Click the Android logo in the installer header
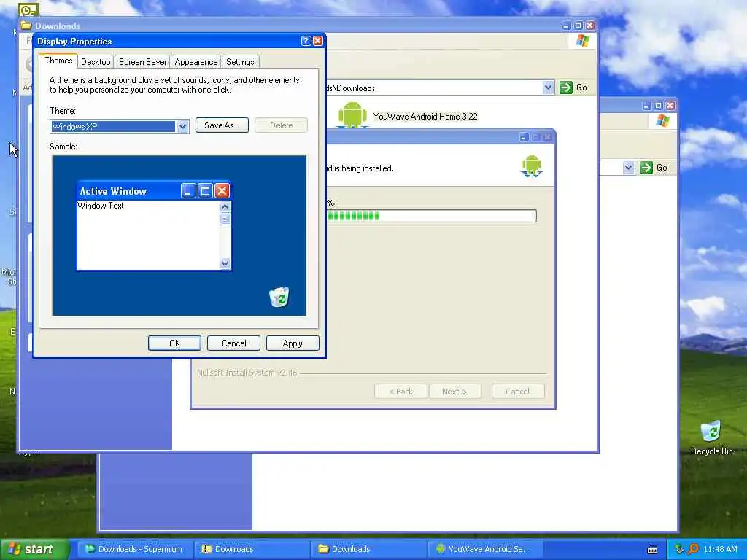The image size is (747, 560). click(532, 166)
